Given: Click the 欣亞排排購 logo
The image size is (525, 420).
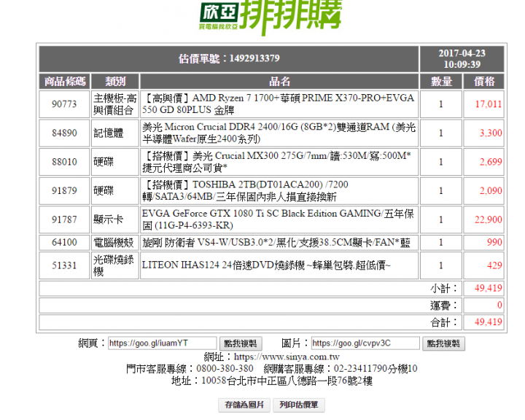Looking at the screenshot, I should click(271, 17).
